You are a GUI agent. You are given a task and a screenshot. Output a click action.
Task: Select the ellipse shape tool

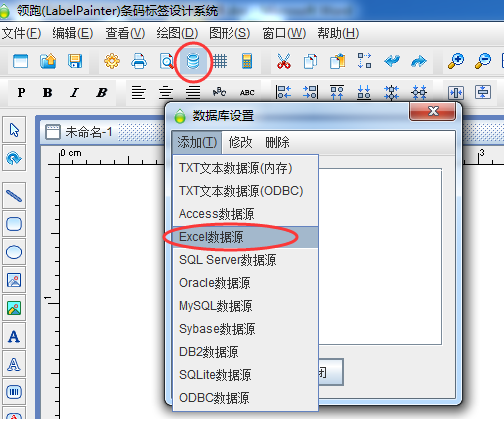14,252
